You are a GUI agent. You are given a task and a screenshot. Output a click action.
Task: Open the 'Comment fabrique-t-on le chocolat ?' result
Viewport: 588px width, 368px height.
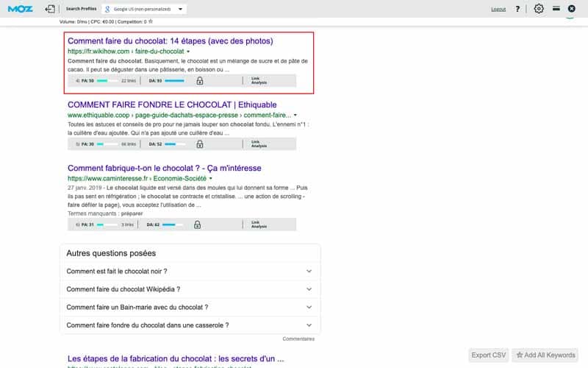[x=164, y=169]
